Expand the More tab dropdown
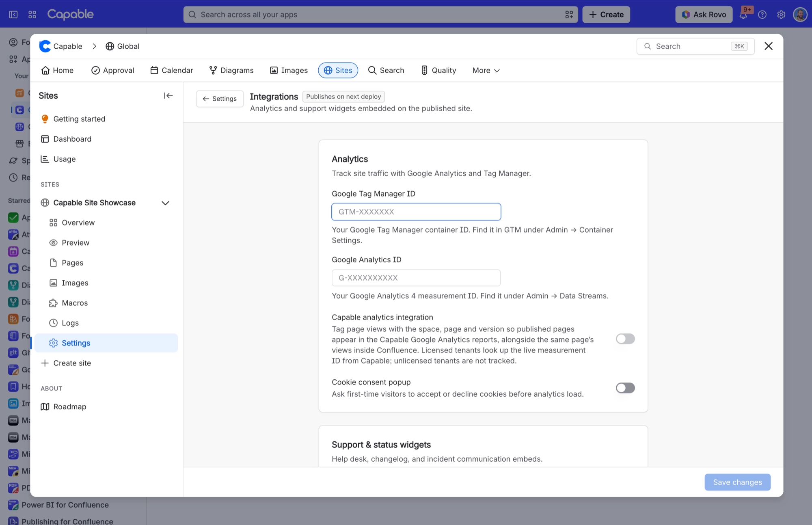812x525 pixels. (486, 70)
